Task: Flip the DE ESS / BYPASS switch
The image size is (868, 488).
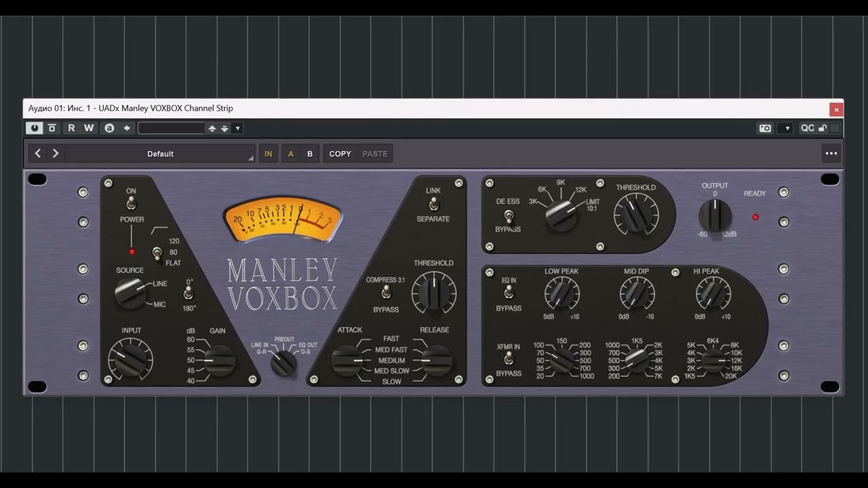Action: pos(508,215)
